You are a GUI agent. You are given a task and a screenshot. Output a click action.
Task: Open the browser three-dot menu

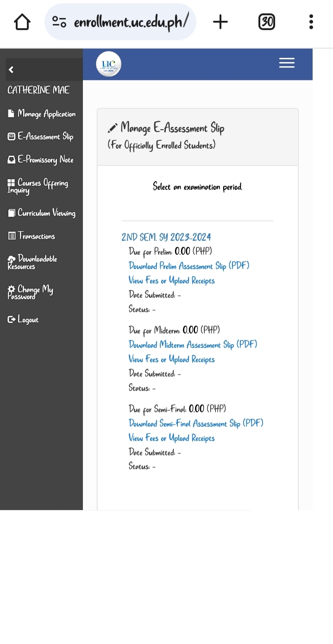click(311, 22)
